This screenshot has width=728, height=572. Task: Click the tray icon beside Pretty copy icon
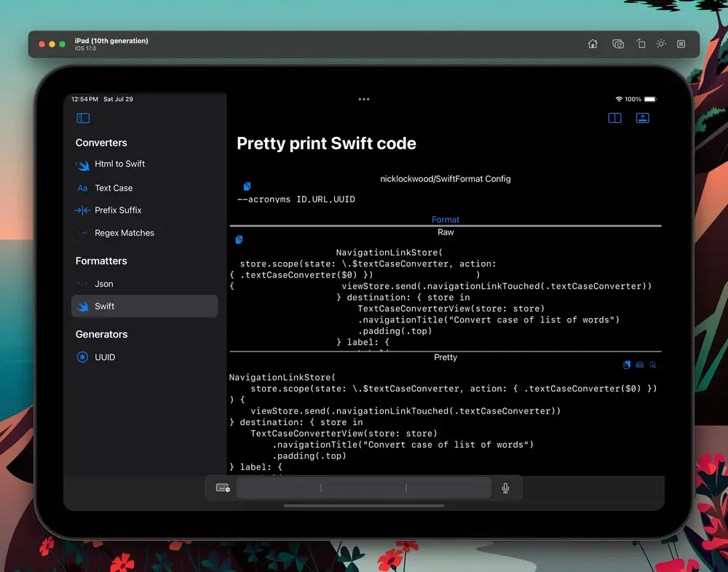click(640, 365)
